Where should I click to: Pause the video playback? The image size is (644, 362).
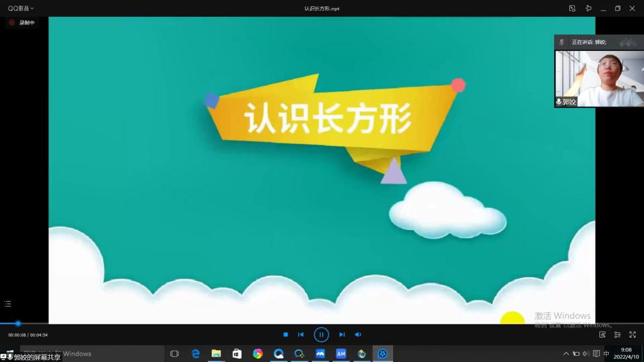click(x=321, y=335)
